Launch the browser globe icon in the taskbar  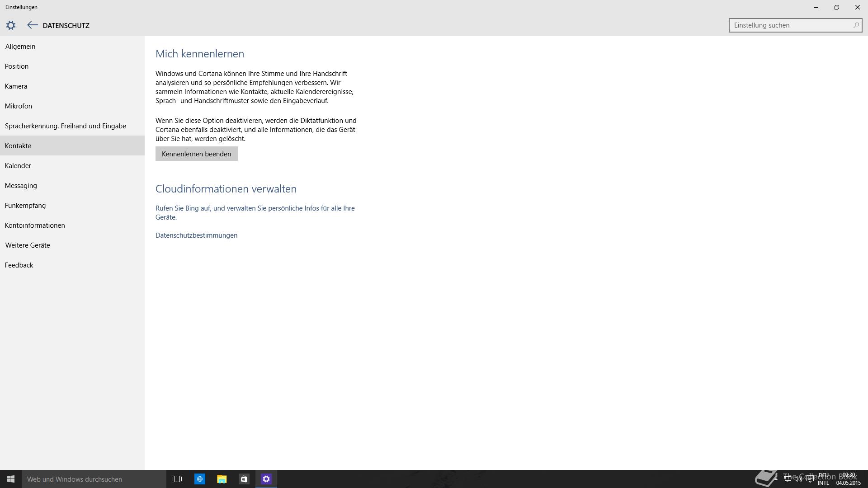point(199,479)
